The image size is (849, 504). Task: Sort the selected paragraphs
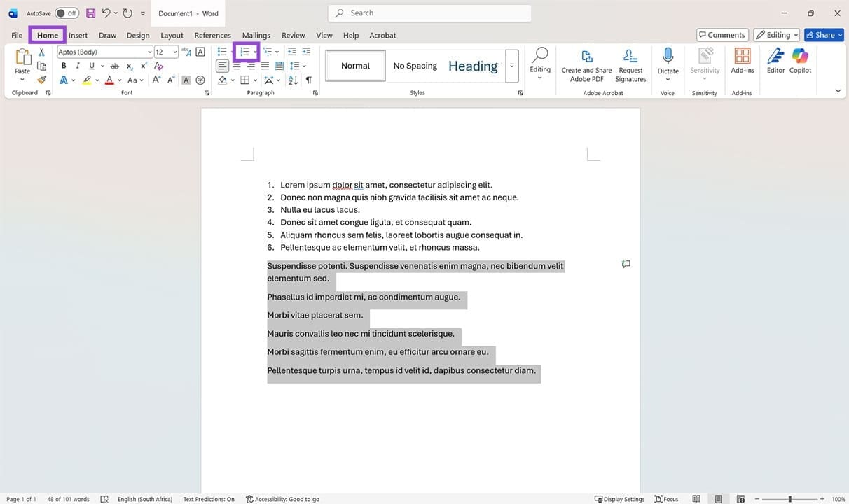click(x=293, y=79)
